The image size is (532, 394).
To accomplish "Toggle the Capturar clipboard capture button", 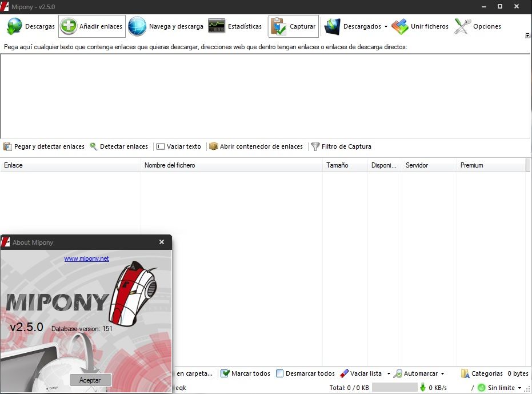I will (294, 26).
